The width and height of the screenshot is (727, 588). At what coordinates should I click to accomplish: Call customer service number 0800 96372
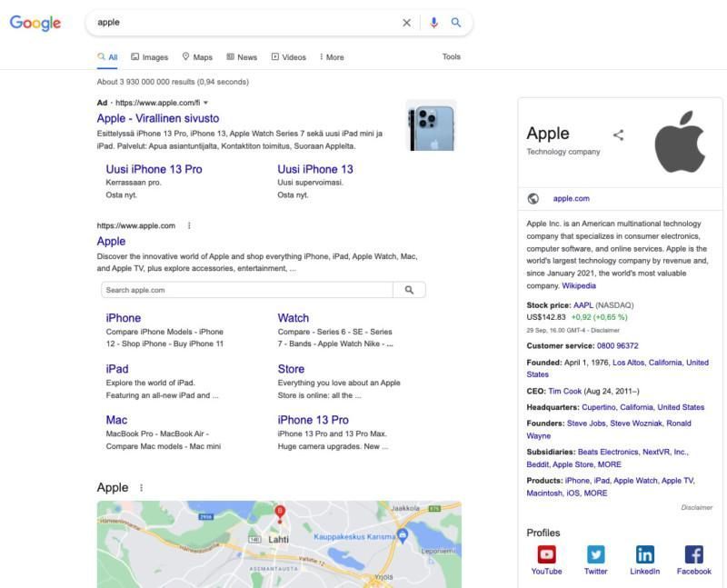click(x=618, y=346)
